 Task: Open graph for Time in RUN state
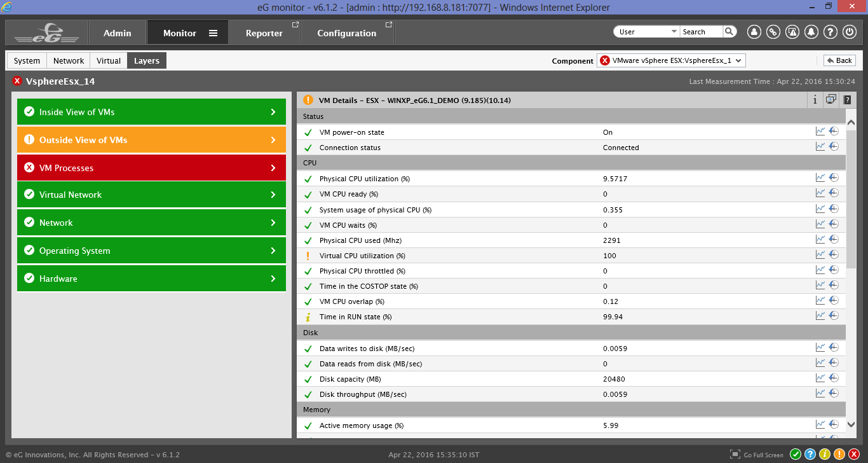(x=820, y=315)
